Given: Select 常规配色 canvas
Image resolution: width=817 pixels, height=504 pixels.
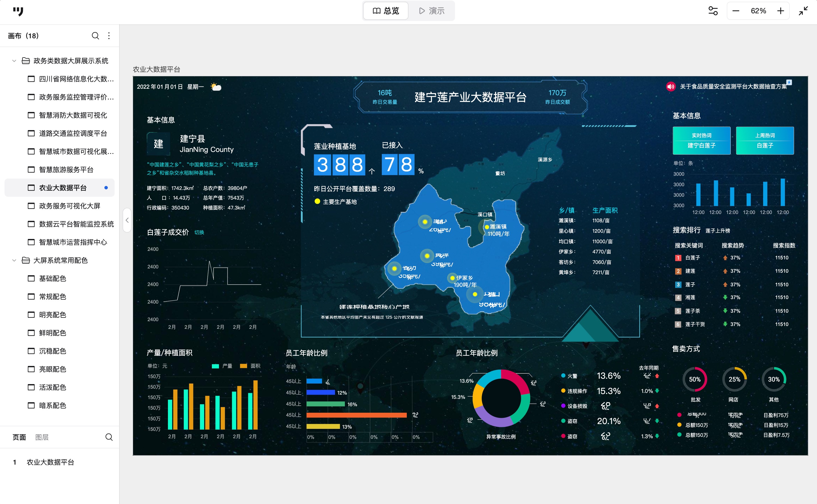Looking at the screenshot, I should click(59, 297).
